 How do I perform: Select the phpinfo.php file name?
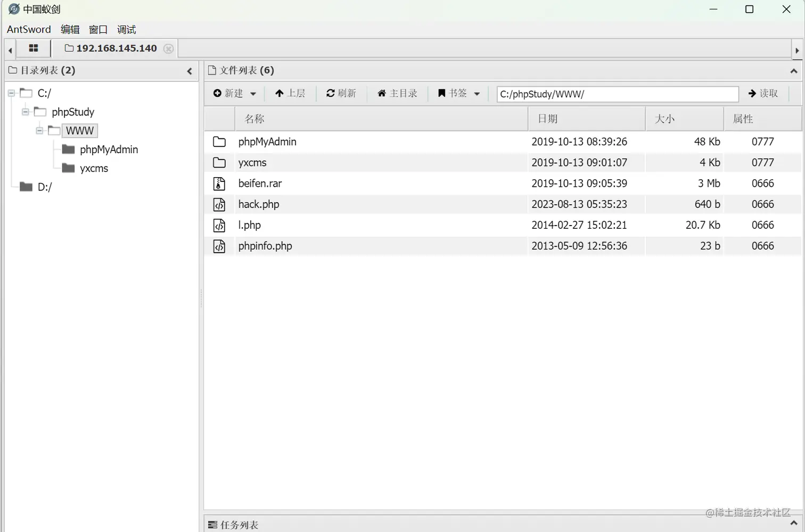(x=265, y=246)
